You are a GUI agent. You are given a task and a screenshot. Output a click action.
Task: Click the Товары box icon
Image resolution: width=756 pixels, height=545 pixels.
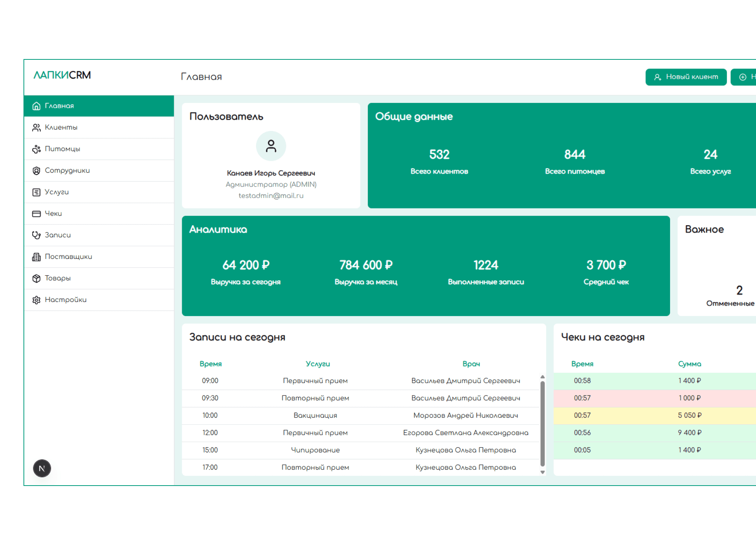point(36,279)
